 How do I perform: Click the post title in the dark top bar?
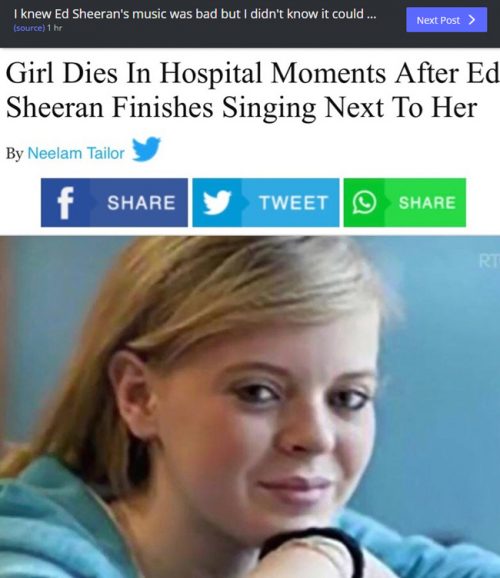coord(195,14)
